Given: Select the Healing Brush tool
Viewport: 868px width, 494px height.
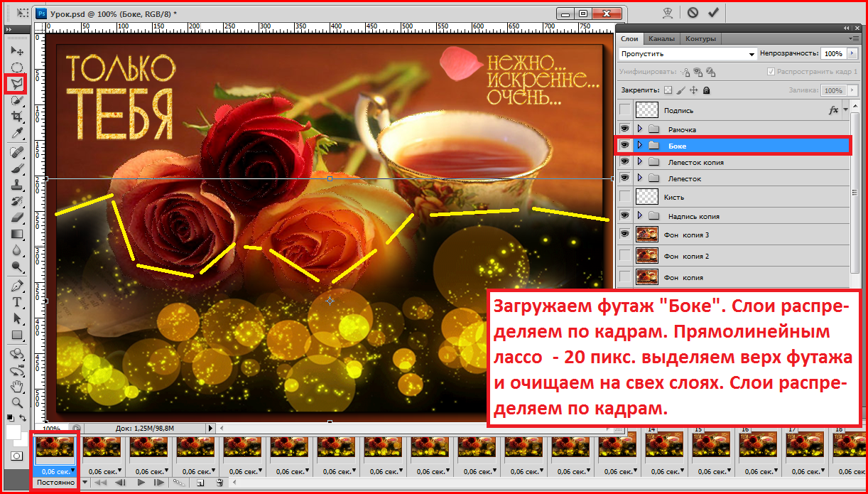Looking at the screenshot, I should click(x=17, y=152).
